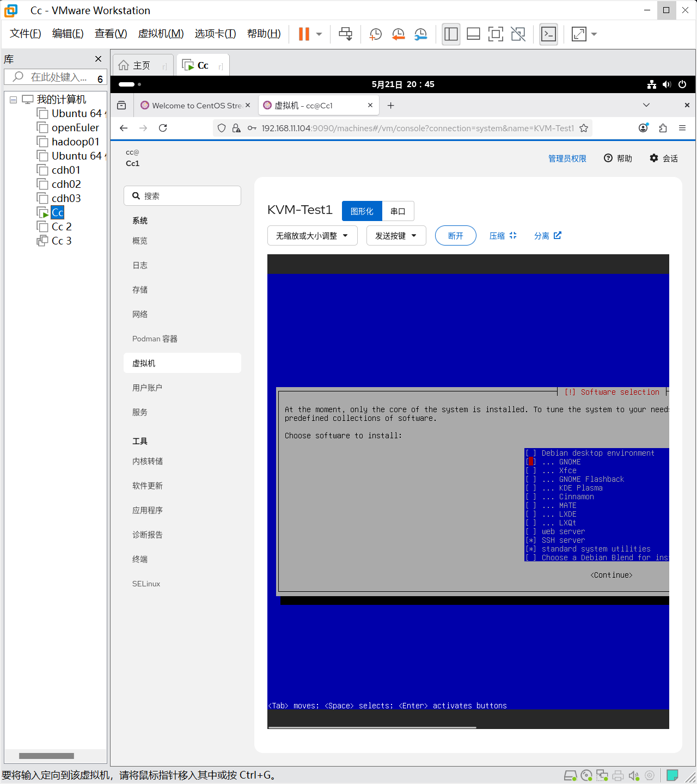Screen dimensions: 697x784
Task: Open the Firefox hamburger menu
Action: (x=682, y=128)
